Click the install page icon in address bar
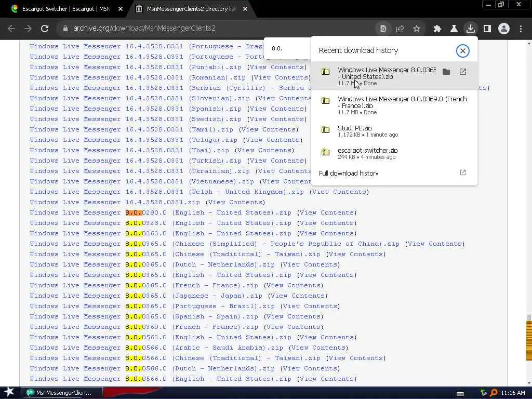The image size is (532, 399). (383, 29)
